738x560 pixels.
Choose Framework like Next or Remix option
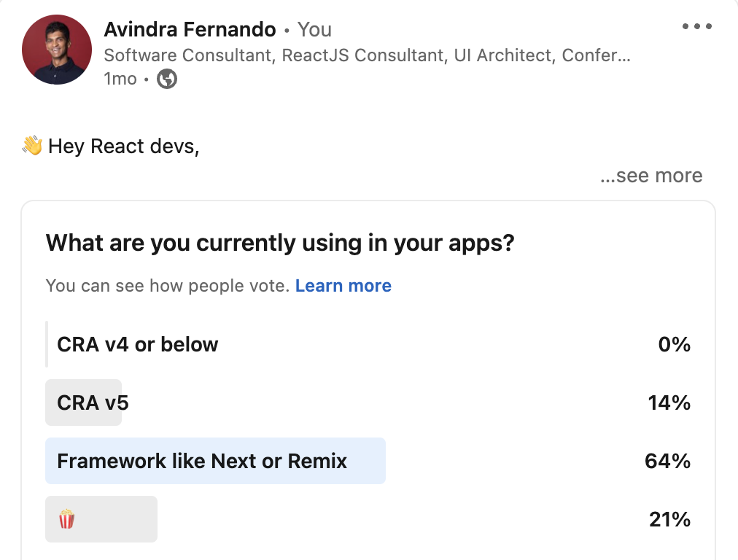point(202,461)
